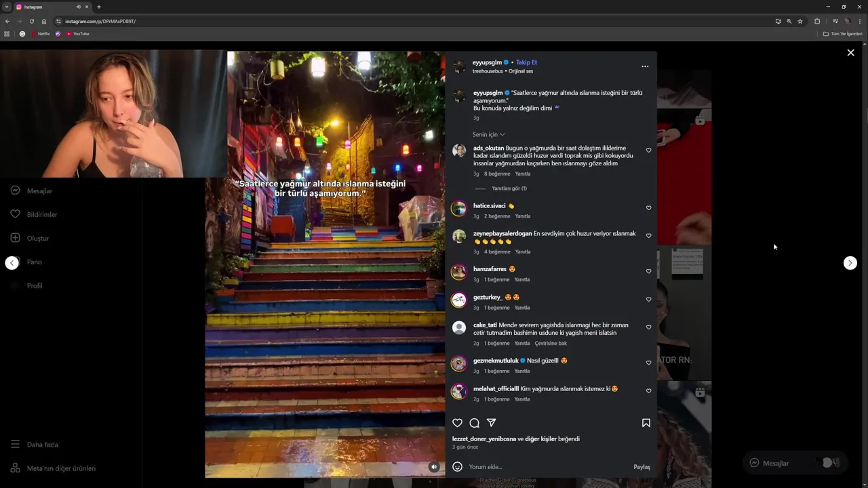Open the Chrome three-dot menu
The height and width of the screenshot is (488, 868).
860,21
